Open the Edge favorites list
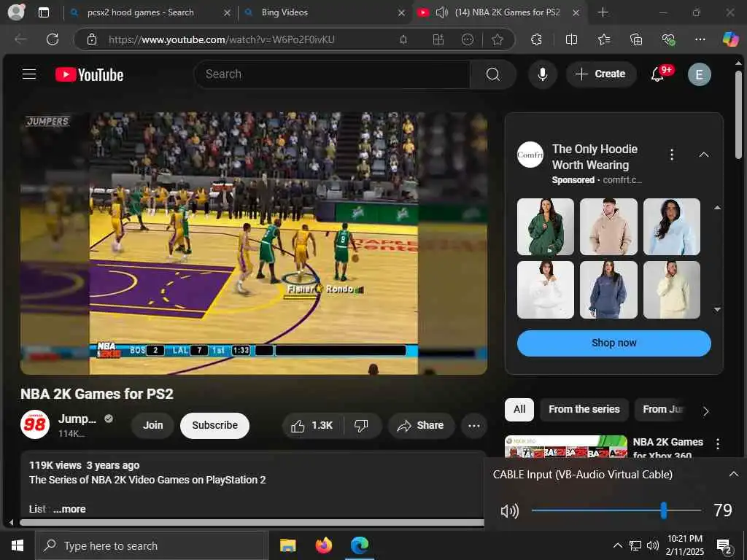Image resolution: width=747 pixels, height=560 pixels. (x=603, y=39)
